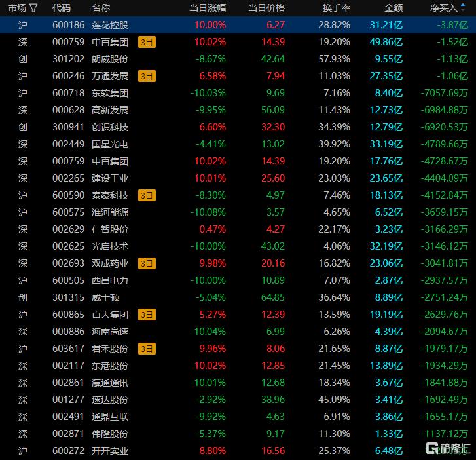
Task: Select the 3日 tag beside 百大集团
Action: coord(147,315)
